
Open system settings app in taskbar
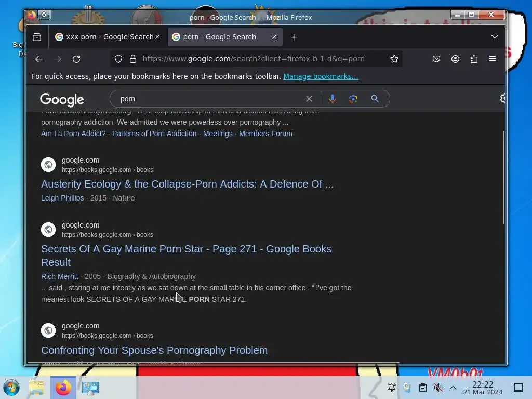90,388
